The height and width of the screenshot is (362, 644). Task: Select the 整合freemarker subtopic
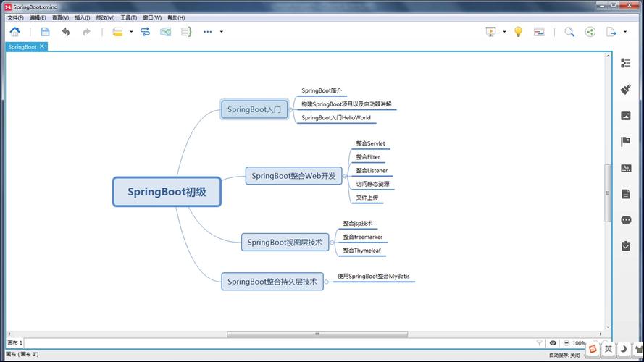point(363,237)
